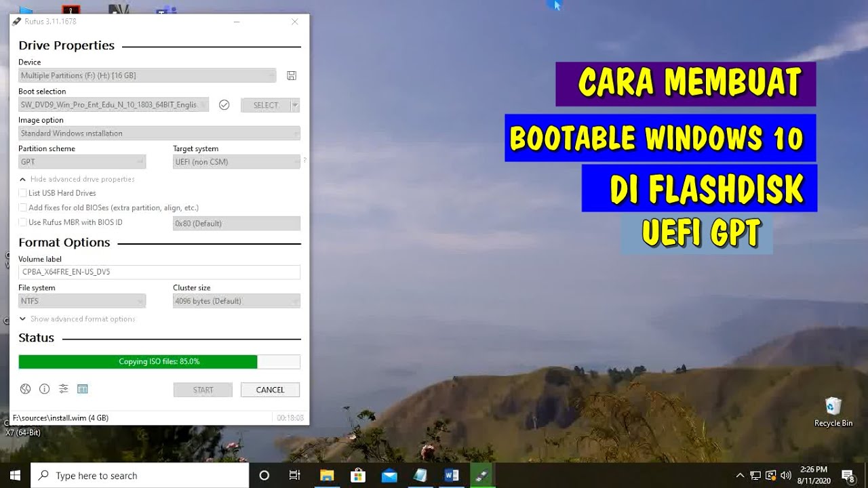Open Mail app from taskbar

(x=389, y=475)
